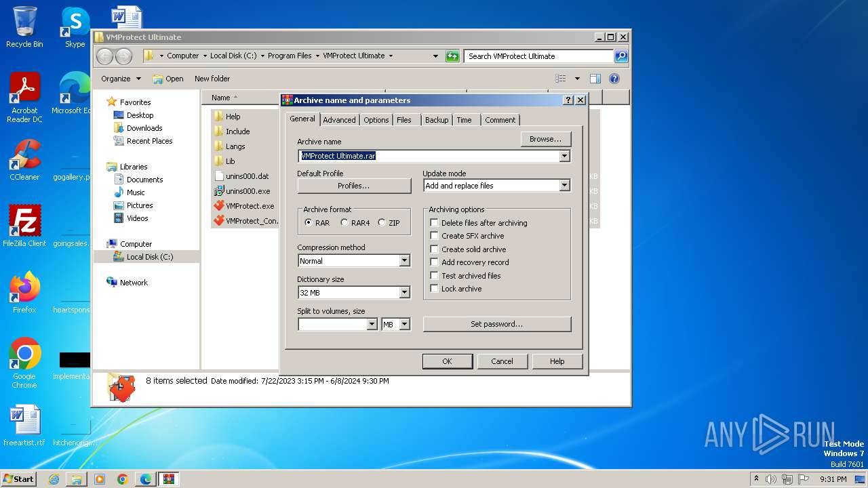This screenshot has height=488, width=868.
Task: Switch to the Advanced tab
Action: (339, 120)
